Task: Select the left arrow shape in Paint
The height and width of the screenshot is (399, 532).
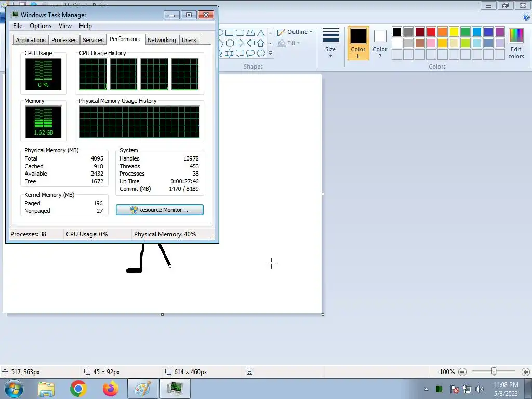Action: click(250, 43)
